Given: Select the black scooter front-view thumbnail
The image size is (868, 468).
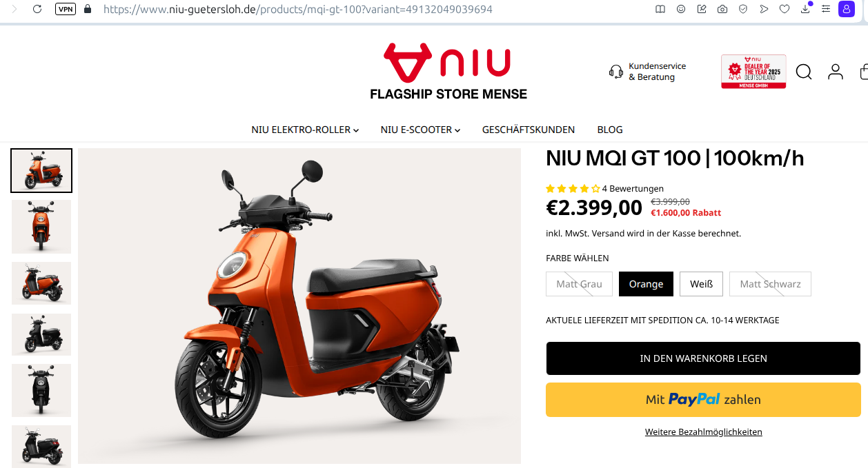Looking at the screenshot, I should point(41,390).
